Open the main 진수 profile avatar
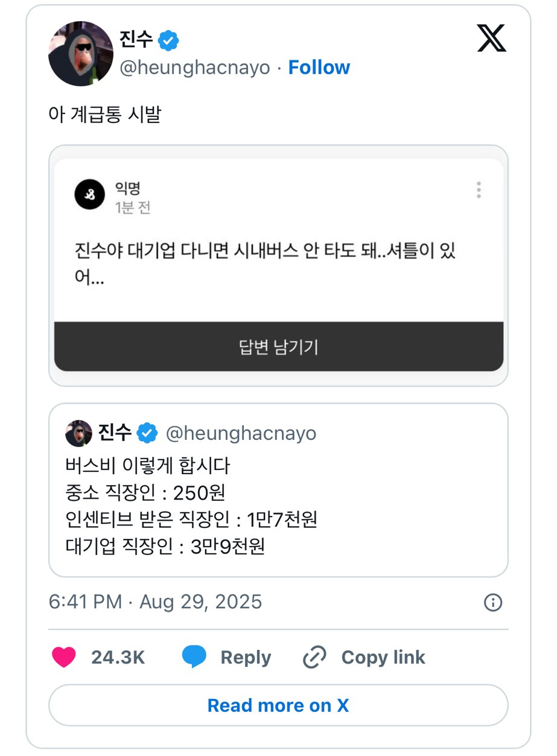This screenshot has width=557, height=756. 81,54
